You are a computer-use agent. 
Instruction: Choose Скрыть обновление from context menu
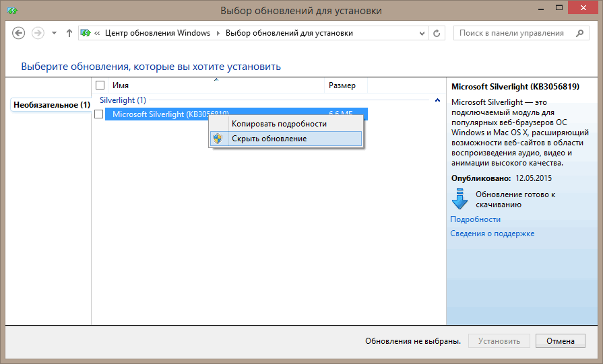tap(269, 139)
